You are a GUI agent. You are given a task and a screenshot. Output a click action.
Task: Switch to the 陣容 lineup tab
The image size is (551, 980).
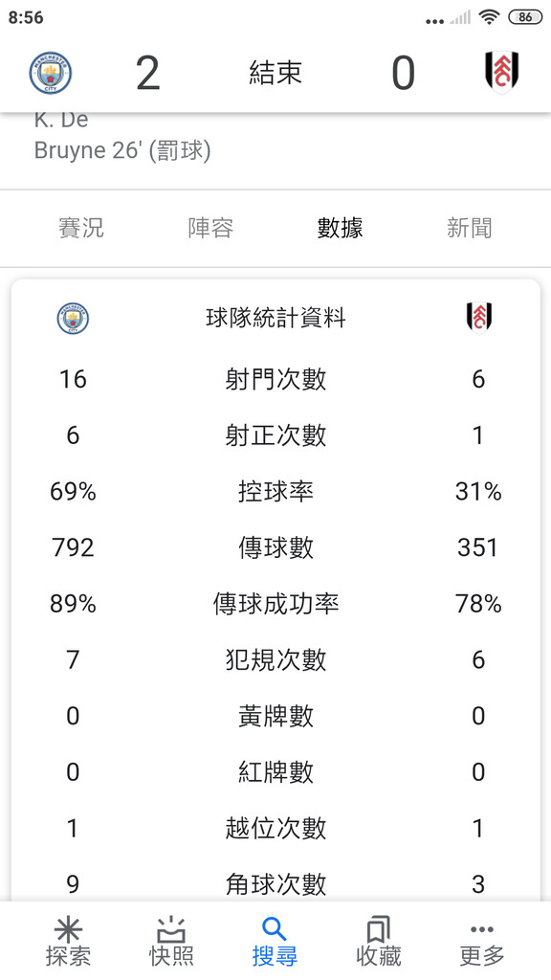click(210, 228)
